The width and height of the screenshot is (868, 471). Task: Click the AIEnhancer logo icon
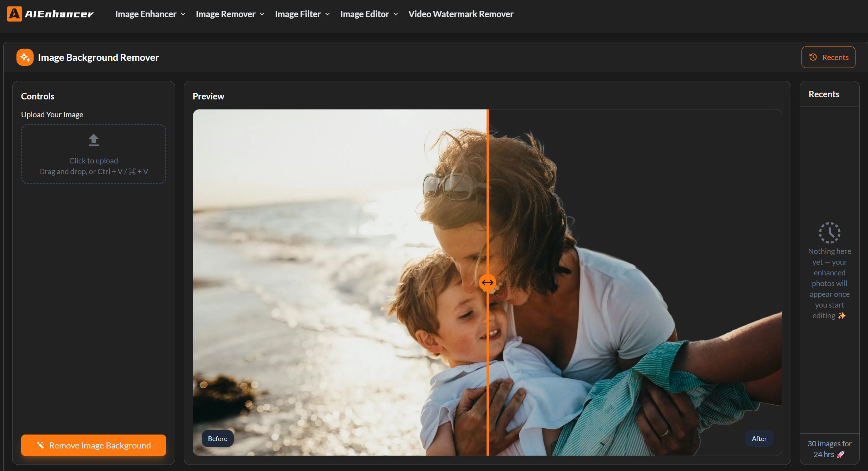point(14,14)
